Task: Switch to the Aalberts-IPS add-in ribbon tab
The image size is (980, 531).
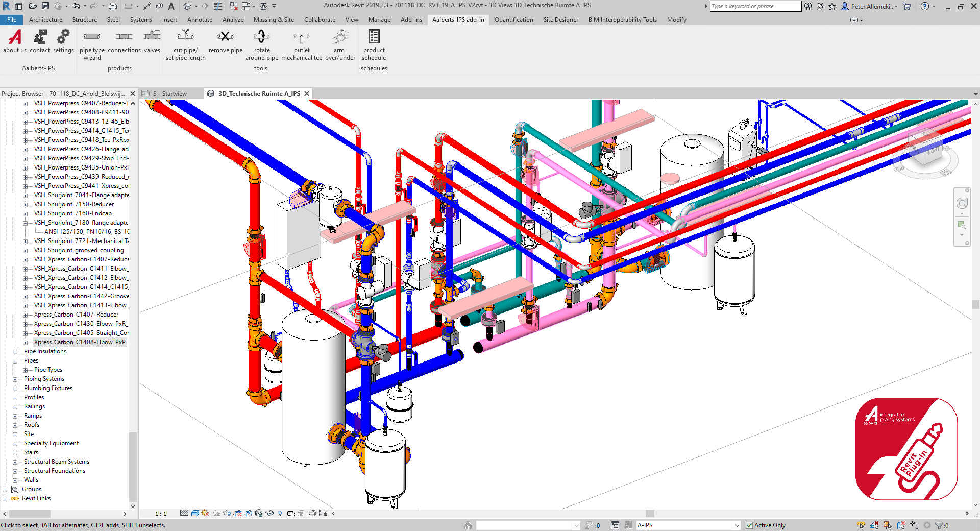Action: coord(458,20)
